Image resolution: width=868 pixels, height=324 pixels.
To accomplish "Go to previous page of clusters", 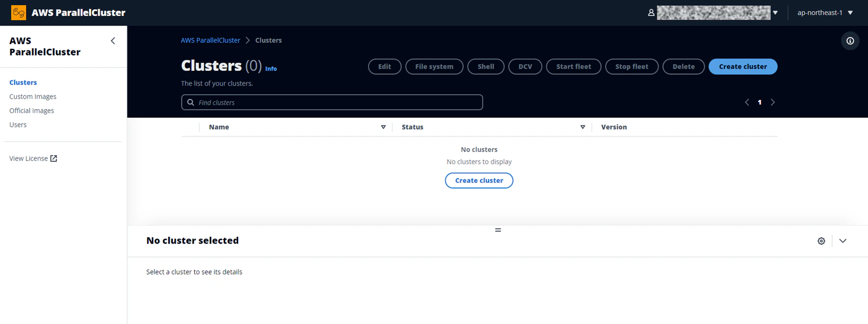I will pos(747,102).
